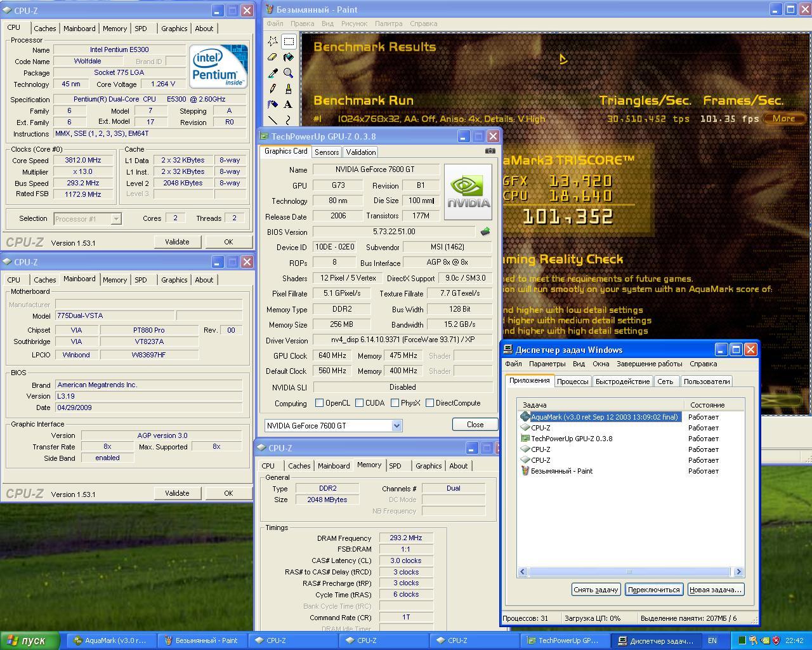Click the horizontal scrollbar thumb in task list
812x650 pixels.
tap(629, 572)
